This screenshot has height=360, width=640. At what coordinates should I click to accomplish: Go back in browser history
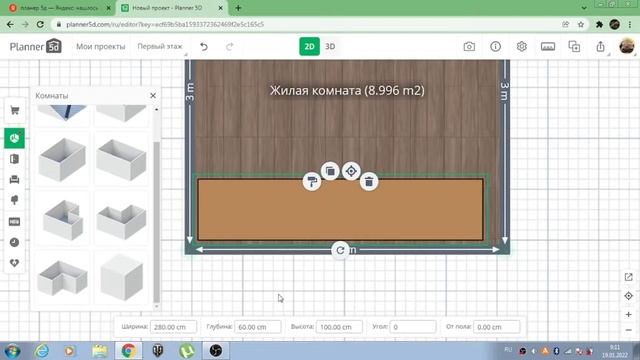(x=10, y=24)
